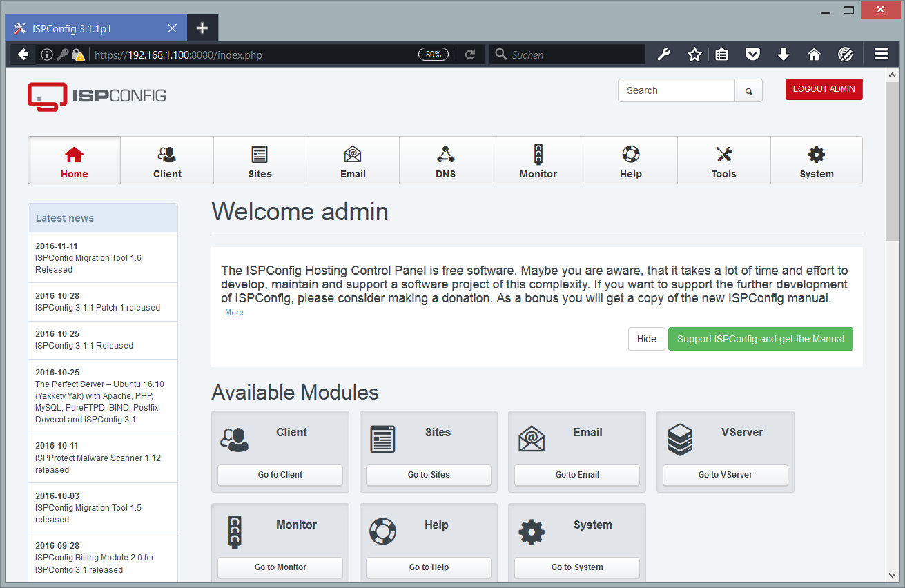Click Go to VServer button
Viewport: 905px width, 588px height.
click(726, 475)
